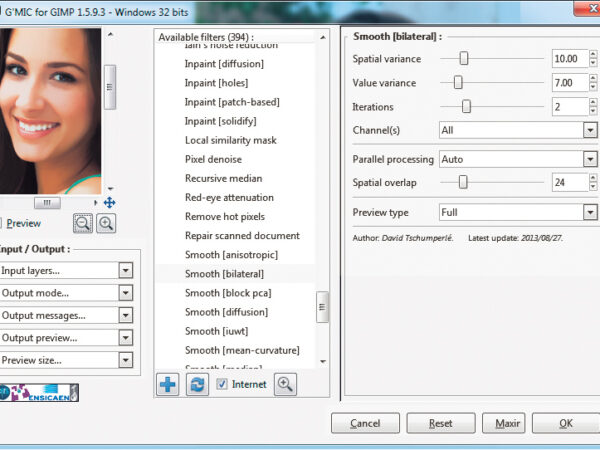Click the preview zoom out magnifier icon
The image size is (600, 450).
(x=83, y=224)
